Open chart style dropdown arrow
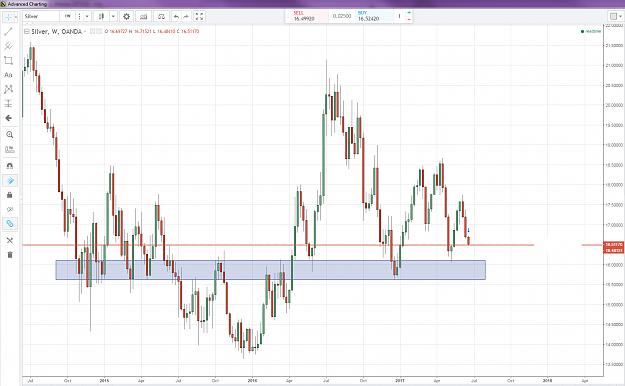625x386 pixels. pos(113,16)
